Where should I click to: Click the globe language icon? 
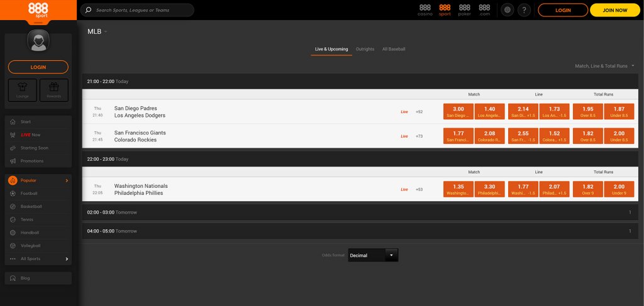[508, 10]
